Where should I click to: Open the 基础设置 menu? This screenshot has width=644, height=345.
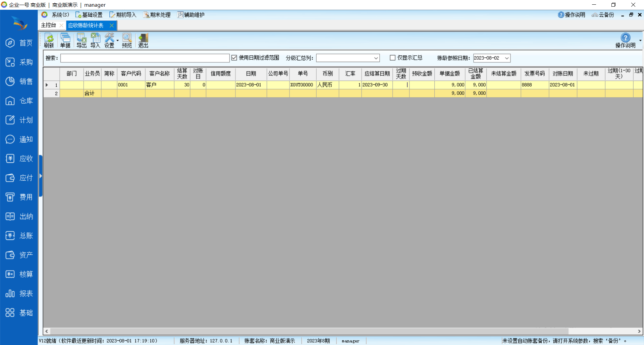(89, 15)
